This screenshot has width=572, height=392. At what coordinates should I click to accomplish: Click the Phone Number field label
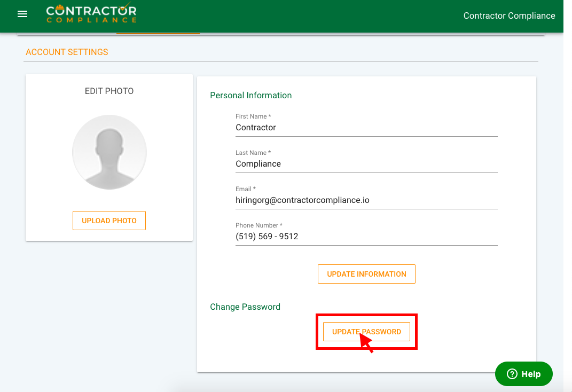(x=259, y=225)
